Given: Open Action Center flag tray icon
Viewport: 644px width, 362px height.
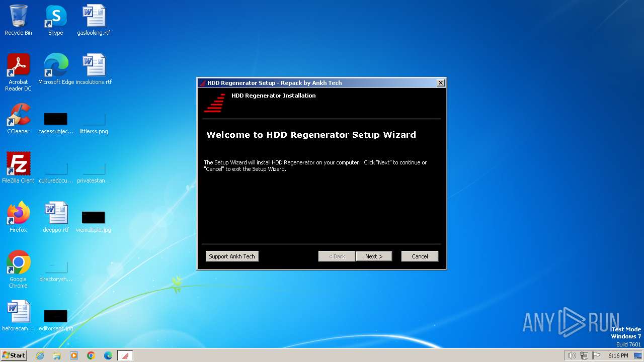Looking at the screenshot, I should point(596,355).
